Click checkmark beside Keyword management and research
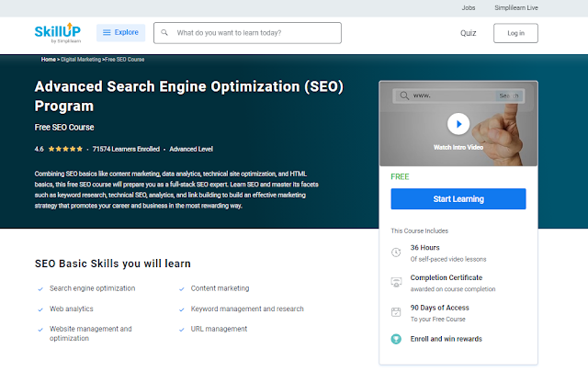 pyautogui.click(x=182, y=309)
